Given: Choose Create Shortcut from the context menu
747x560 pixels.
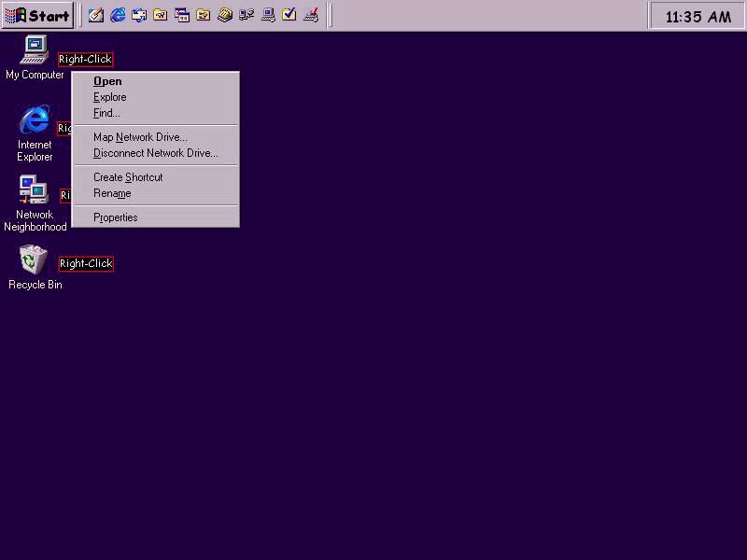Looking at the screenshot, I should tap(155, 177).
